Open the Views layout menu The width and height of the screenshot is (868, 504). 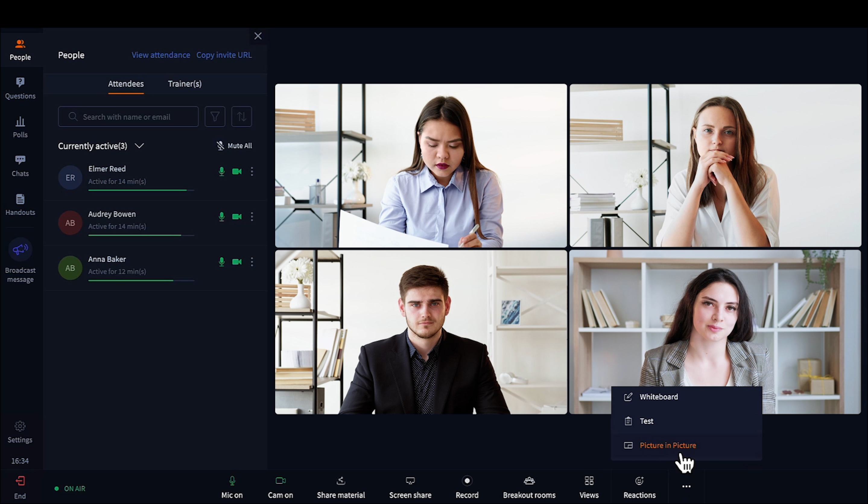click(589, 487)
